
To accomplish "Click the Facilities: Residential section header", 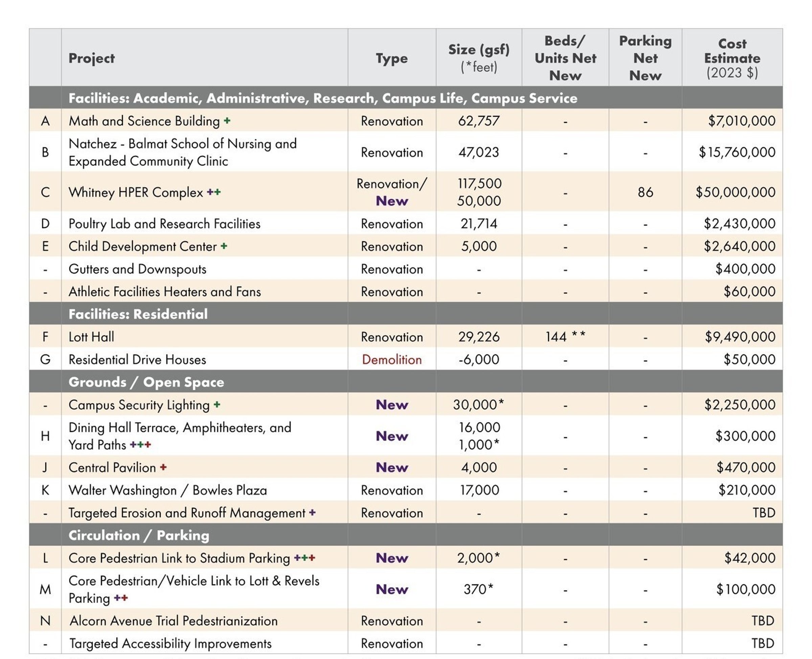I will [x=138, y=314].
